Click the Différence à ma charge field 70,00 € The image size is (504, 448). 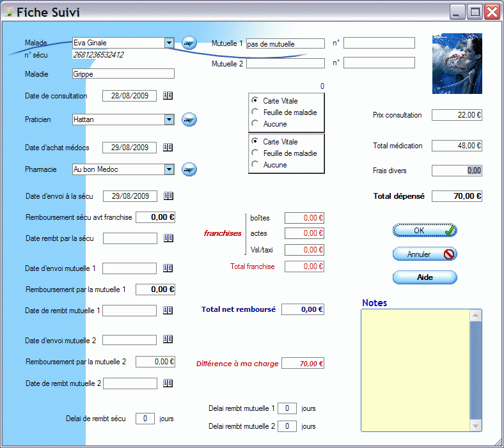pos(303,363)
